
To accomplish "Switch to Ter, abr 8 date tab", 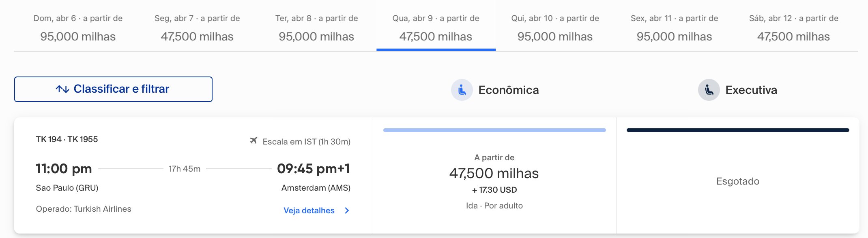I will pos(316,28).
